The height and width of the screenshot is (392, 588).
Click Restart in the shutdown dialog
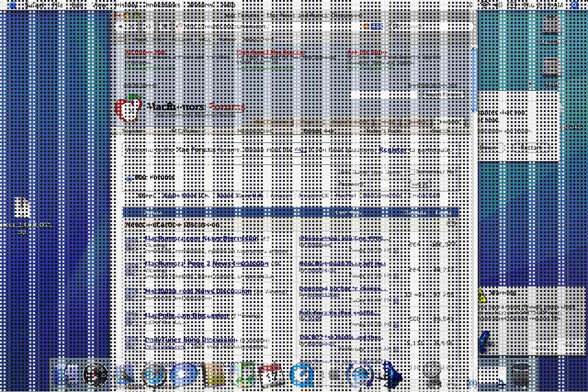click(531, 148)
